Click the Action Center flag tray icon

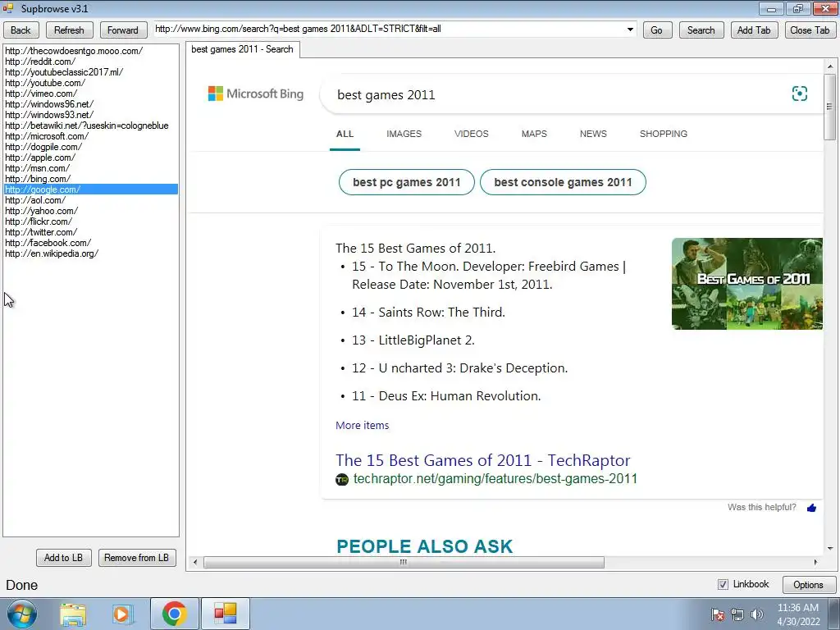coord(718,614)
